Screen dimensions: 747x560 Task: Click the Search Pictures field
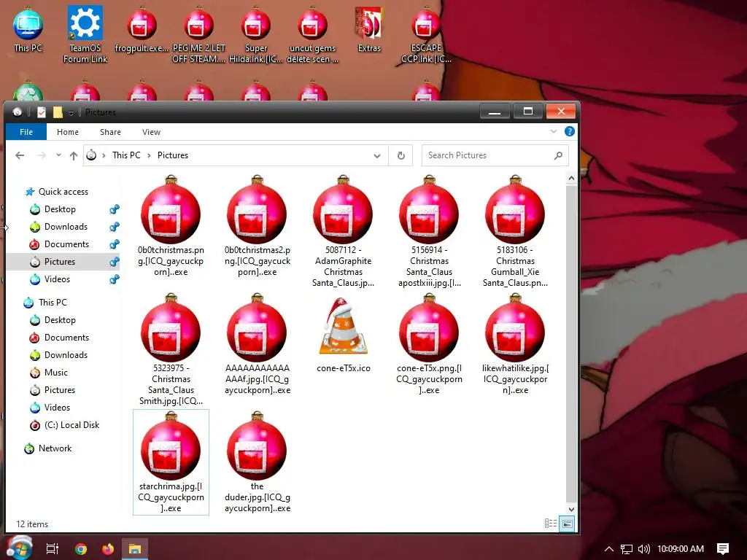coord(495,155)
